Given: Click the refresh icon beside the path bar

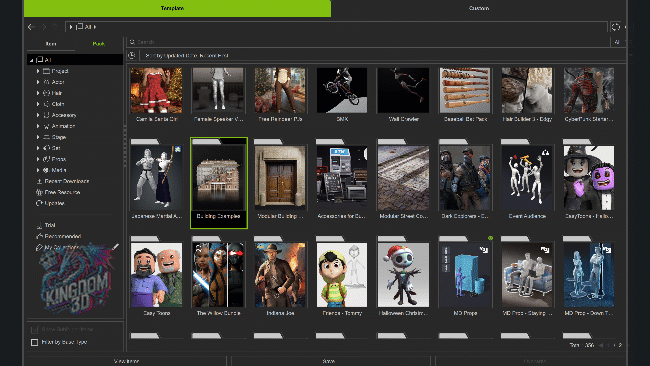Looking at the screenshot, I should point(616,27).
